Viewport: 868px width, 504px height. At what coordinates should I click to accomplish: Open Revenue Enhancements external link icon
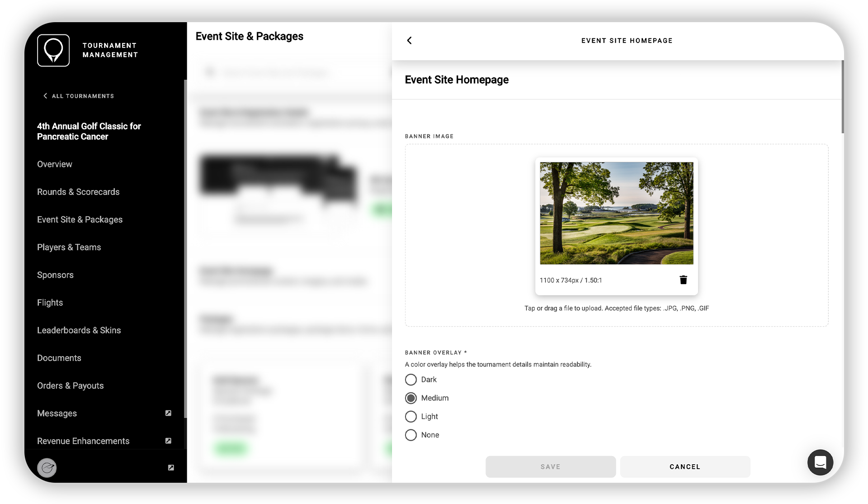168,440
